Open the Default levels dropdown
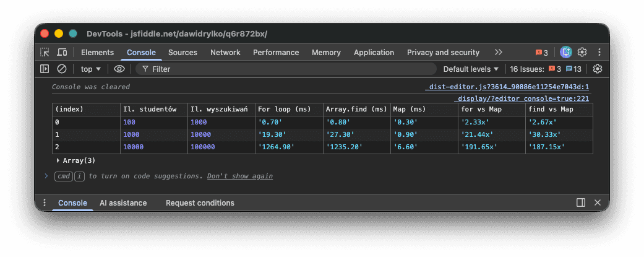This screenshot has height=257, width=644. [471, 69]
